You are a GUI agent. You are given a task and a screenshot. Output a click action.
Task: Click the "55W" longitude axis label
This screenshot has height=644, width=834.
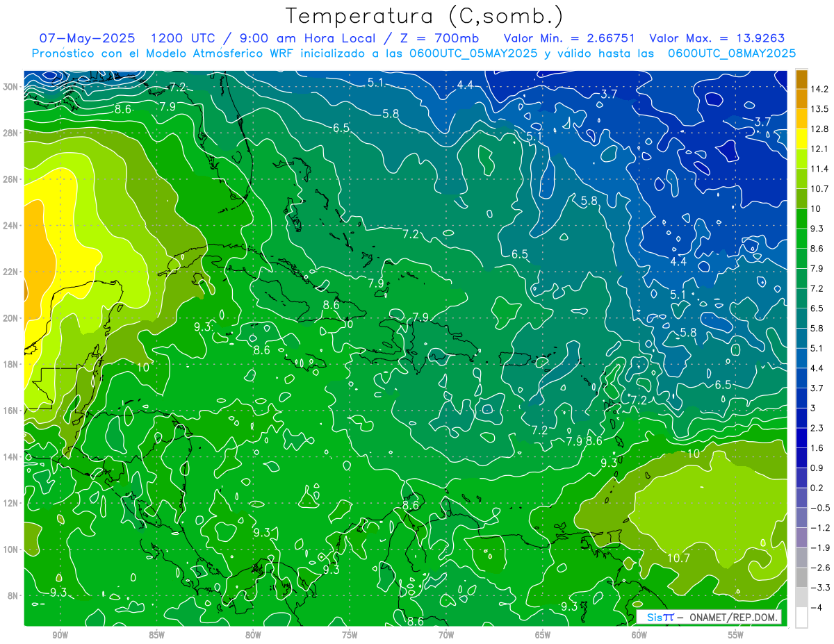(736, 635)
